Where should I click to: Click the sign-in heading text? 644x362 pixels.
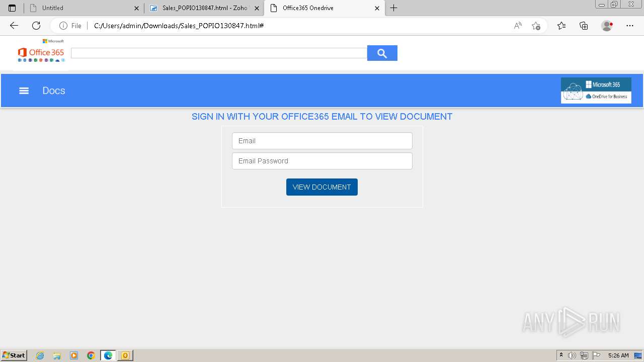(x=322, y=117)
